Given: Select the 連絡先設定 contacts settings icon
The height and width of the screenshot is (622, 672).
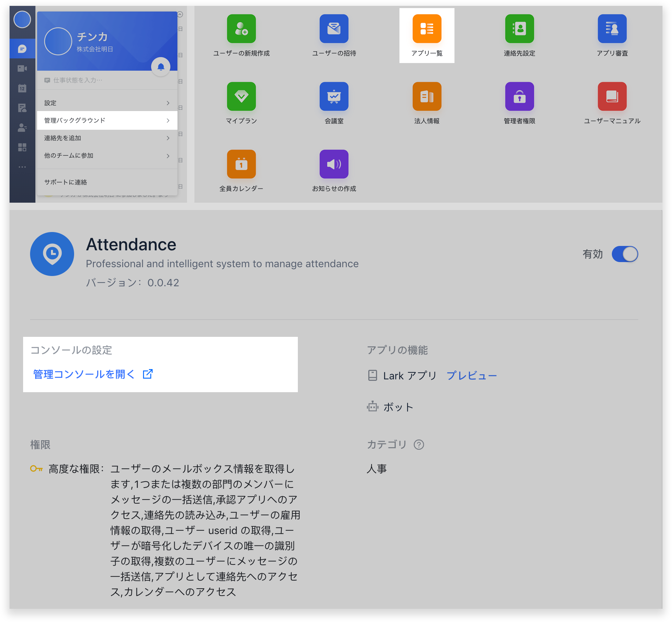Looking at the screenshot, I should (x=519, y=29).
